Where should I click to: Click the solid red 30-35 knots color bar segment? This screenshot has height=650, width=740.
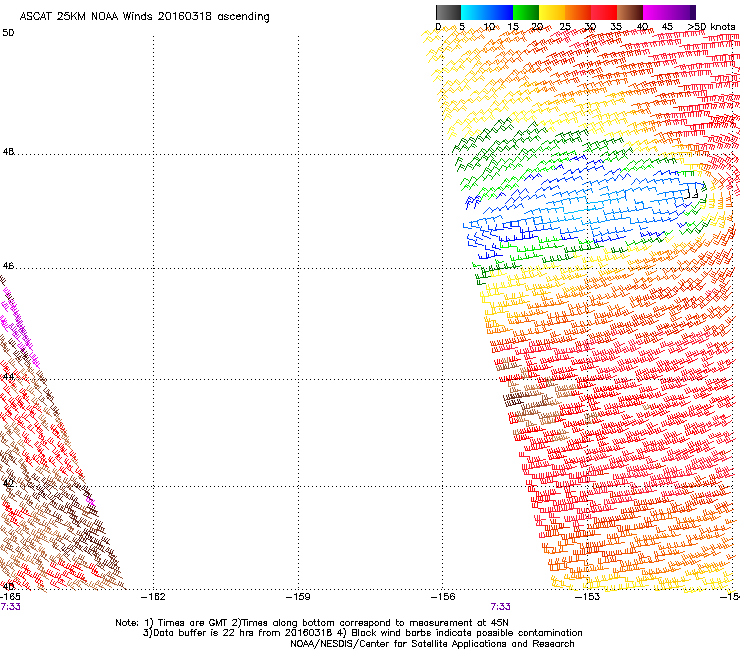pos(604,12)
